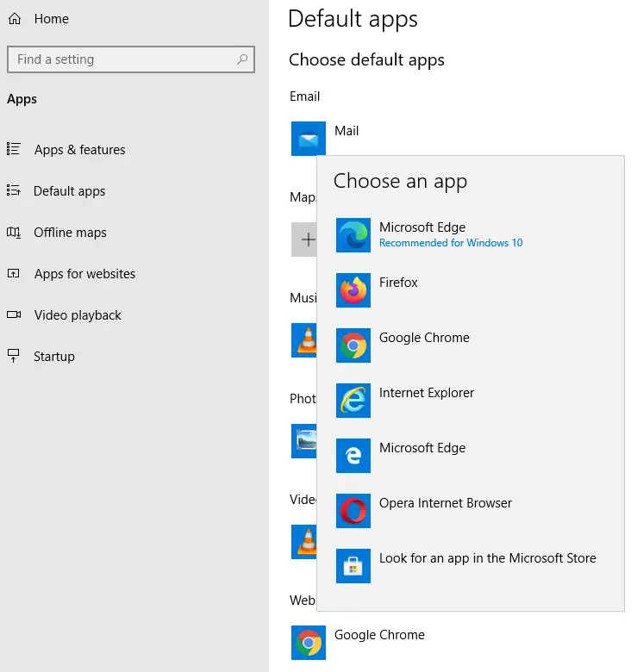
Task: Click the Offline maps icon
Action: tap(13, 233)
